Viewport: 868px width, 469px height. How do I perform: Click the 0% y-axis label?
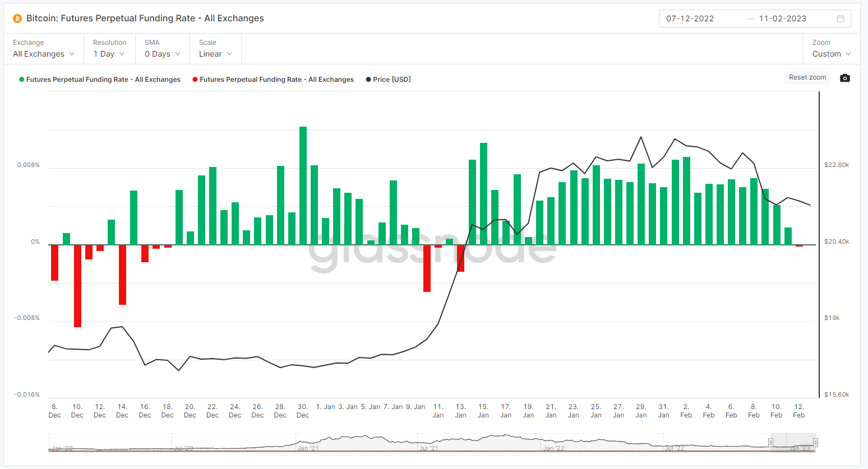click(35, 242)
